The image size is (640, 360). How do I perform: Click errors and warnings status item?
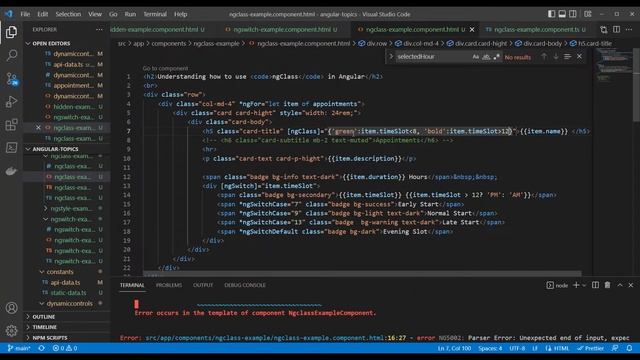coord(65,348)
